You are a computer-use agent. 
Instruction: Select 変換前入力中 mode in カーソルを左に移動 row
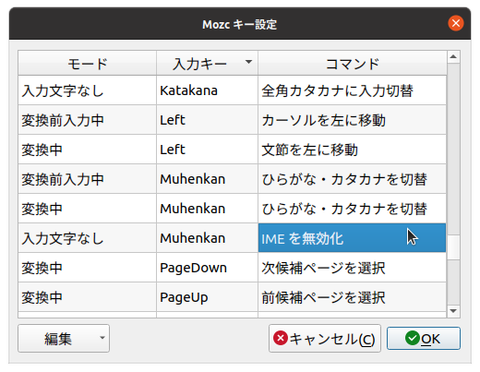[x=87, y=120]
